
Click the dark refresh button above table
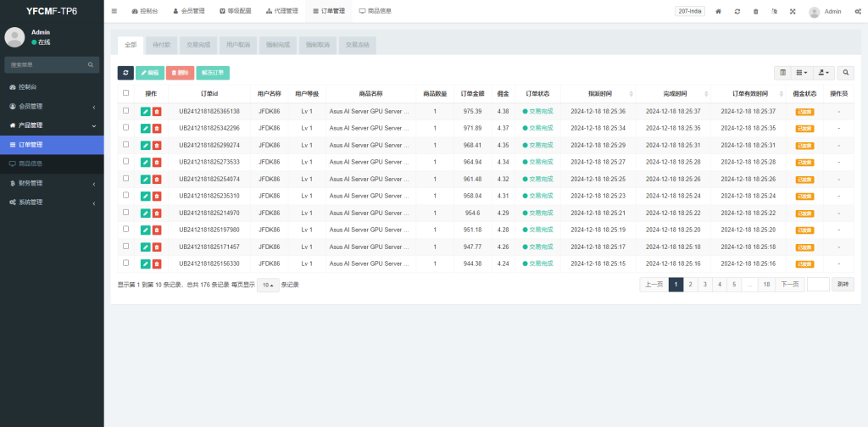pyautogui.click(x=125, y=74)
